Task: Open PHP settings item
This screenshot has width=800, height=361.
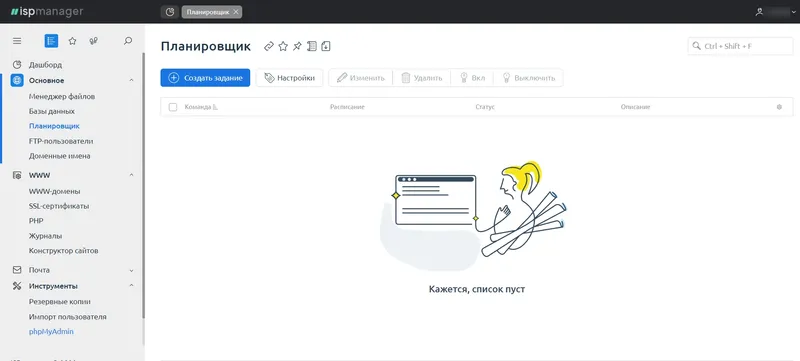Action: coord(36,221)
